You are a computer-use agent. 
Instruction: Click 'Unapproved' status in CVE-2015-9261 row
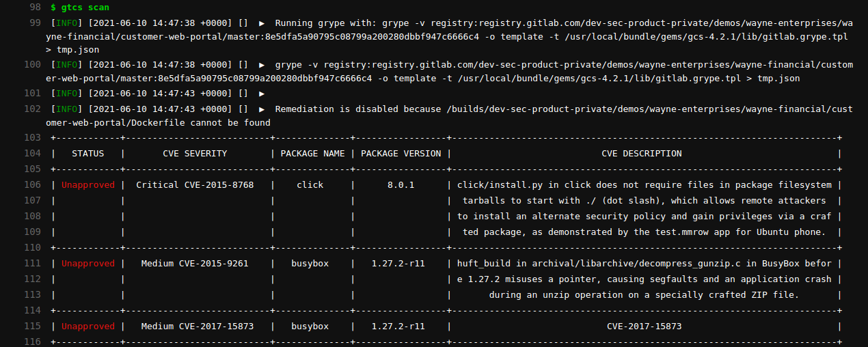coord(88,264)
